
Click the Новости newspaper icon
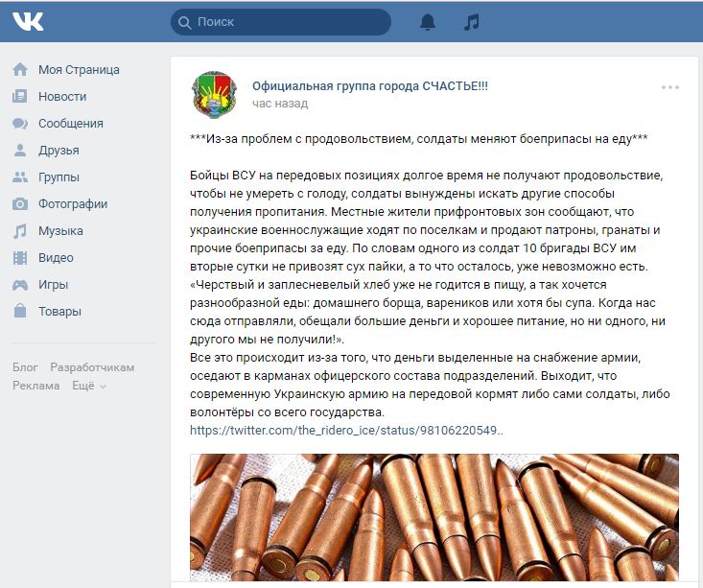pos(20,97)
